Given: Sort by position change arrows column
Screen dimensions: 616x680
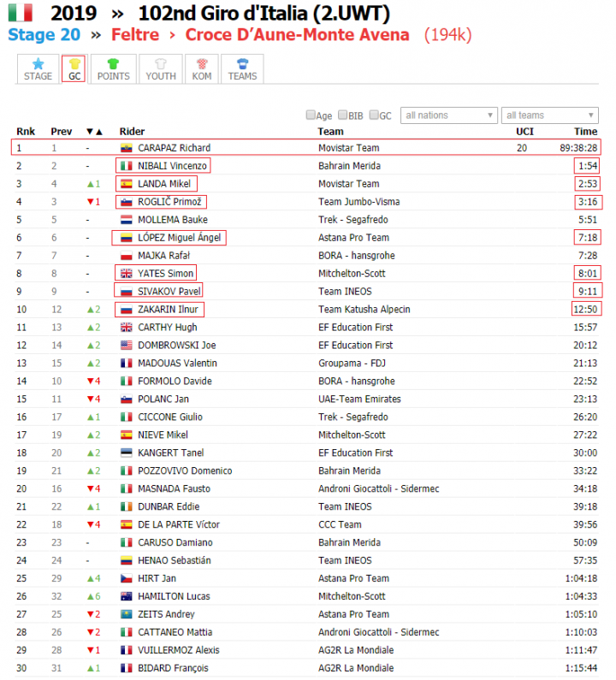Looking at the screenshot, I should coord(94,132).
